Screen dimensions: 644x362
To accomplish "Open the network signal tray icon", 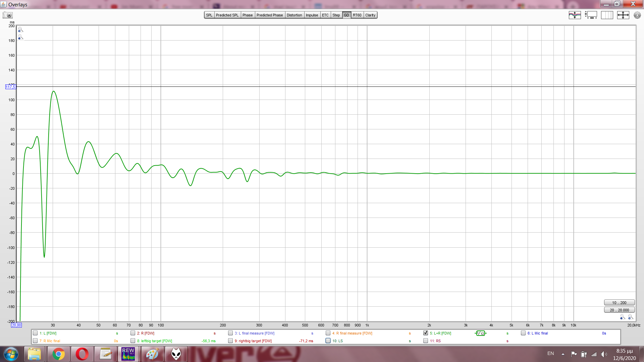I will 594,354.
